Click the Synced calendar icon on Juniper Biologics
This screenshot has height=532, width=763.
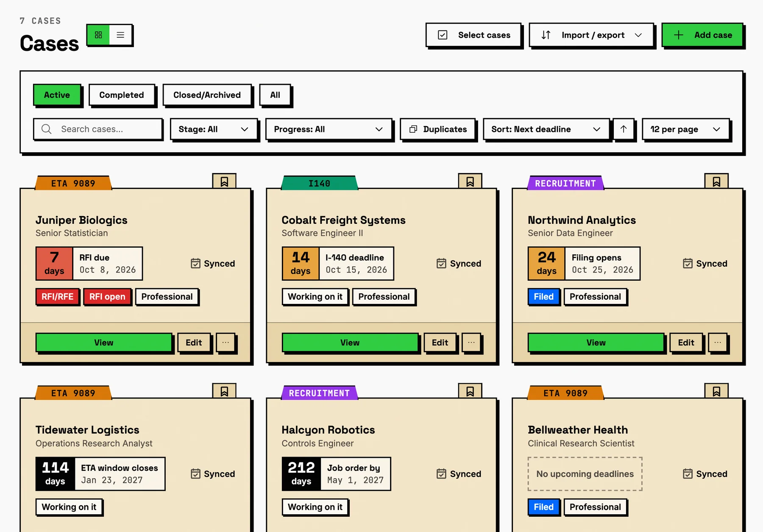195,263
